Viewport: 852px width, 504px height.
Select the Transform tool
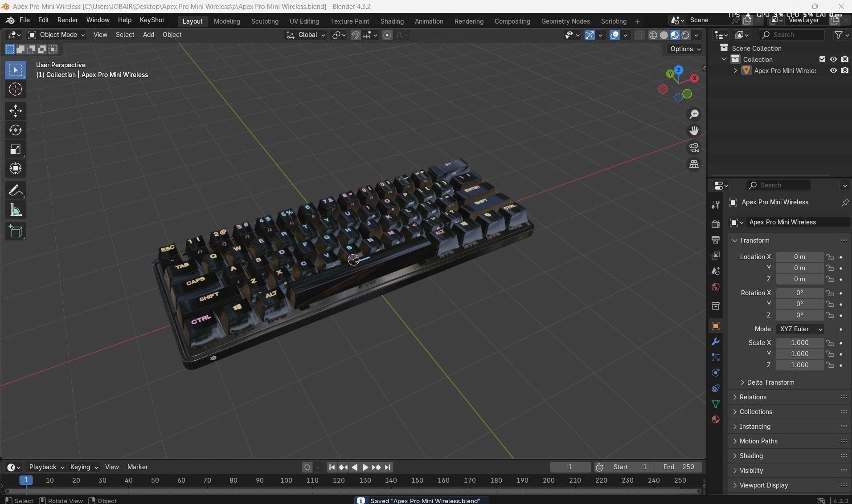[x=16, y=168]
